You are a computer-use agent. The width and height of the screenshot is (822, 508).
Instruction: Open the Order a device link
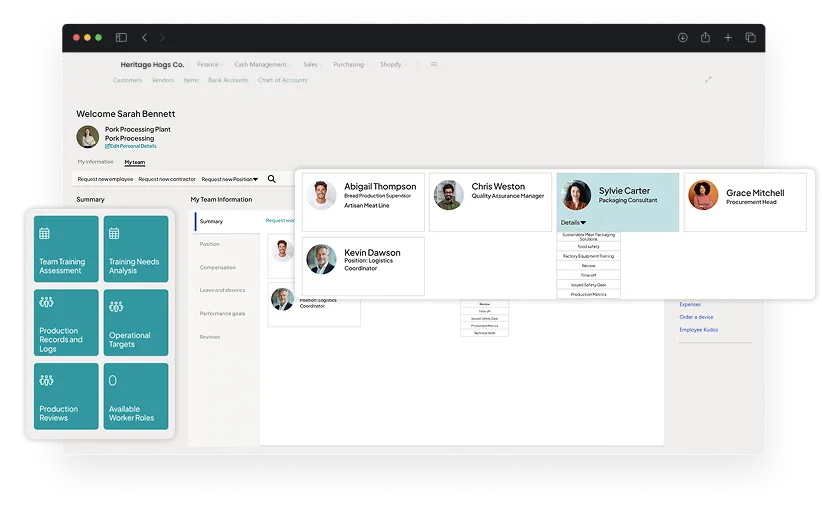pos(696,317)
